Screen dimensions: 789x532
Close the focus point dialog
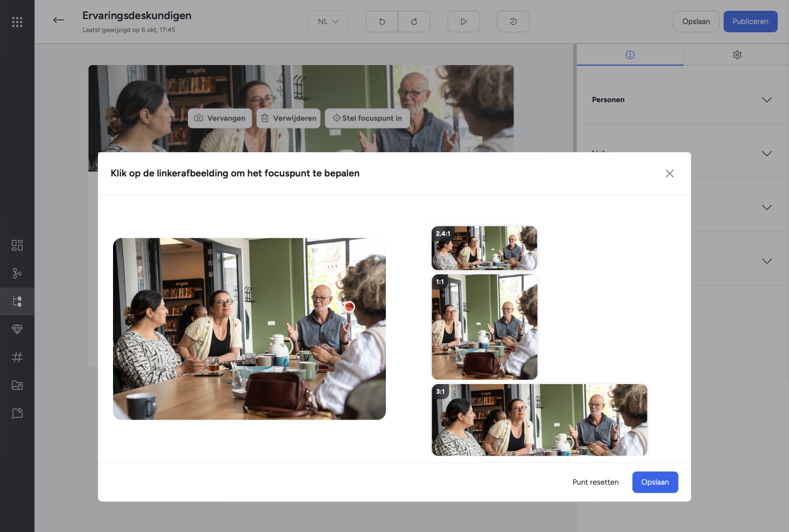click(670, 173)
